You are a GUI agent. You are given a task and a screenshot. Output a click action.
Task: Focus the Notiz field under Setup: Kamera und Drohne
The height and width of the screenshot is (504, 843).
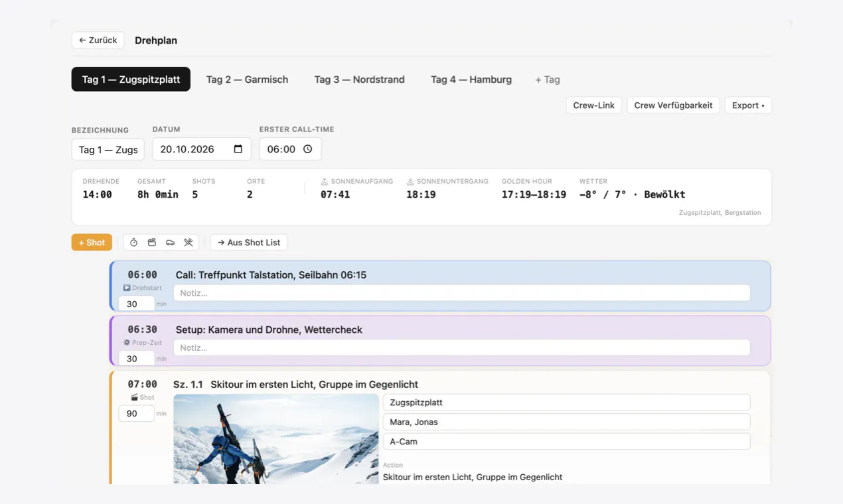coord(462,347)
